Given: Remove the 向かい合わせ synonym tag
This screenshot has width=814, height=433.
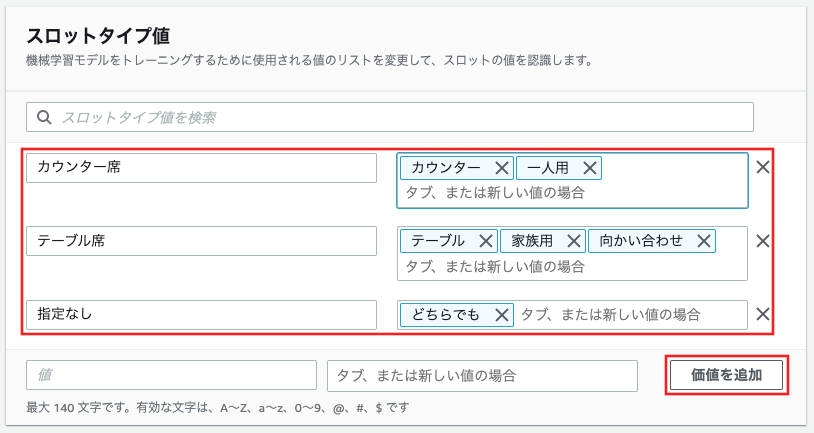Looking at the screenshot, I should point(704,241).
